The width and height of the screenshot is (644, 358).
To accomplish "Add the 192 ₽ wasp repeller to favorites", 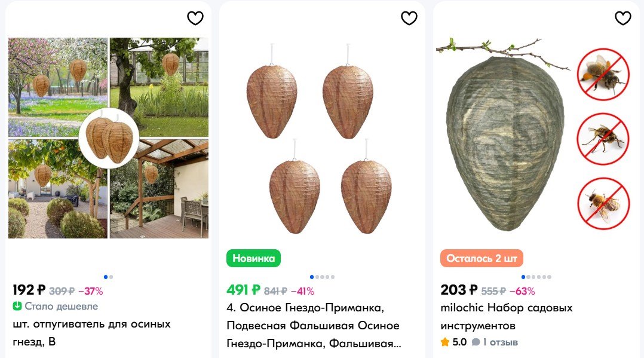I will pos(195,18).
